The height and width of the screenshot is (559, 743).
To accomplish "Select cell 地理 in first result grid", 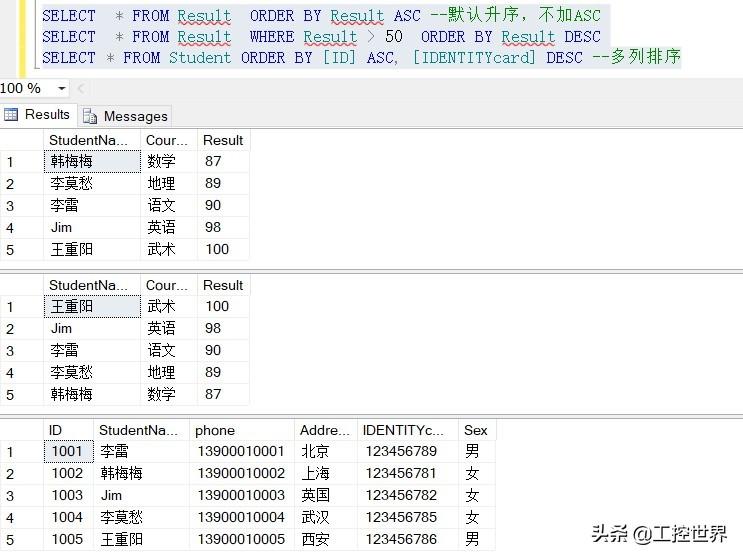I will click(x=169, y=183).
